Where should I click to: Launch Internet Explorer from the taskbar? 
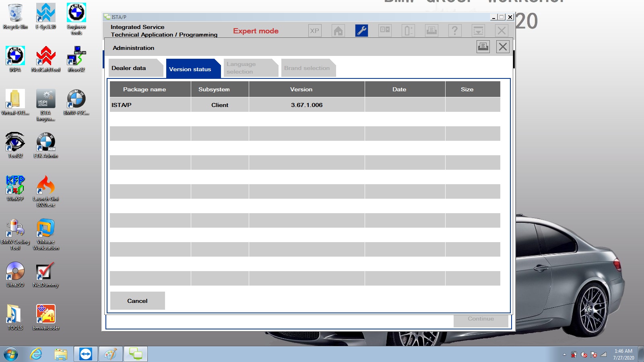coord(36,354)
